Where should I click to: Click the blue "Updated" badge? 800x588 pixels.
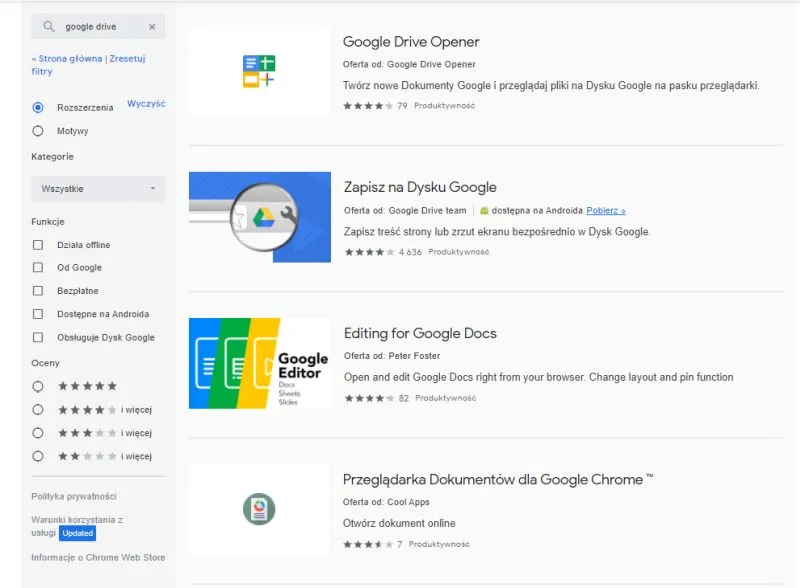78,533
